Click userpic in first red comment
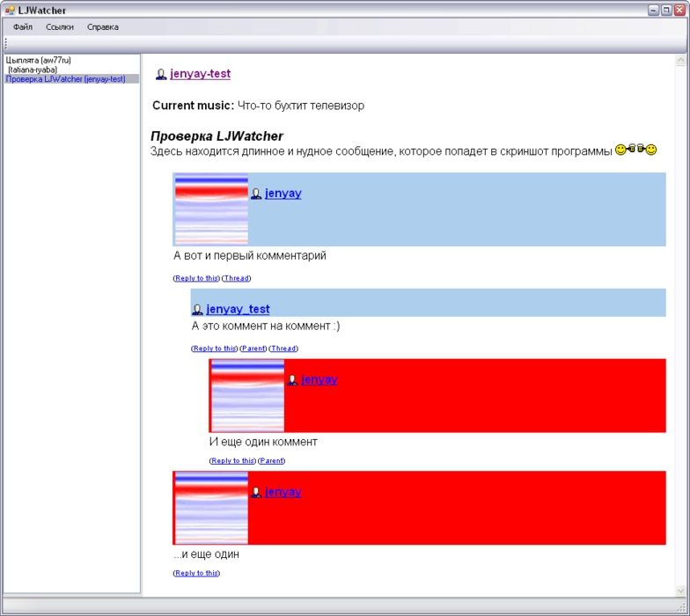The height and width of the screenshot is (616, 690). tap(248, 396)
